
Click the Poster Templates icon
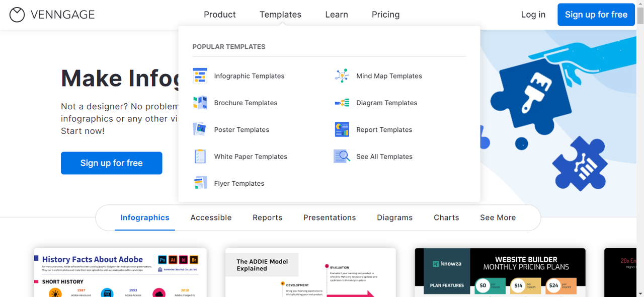pos(200,129)
